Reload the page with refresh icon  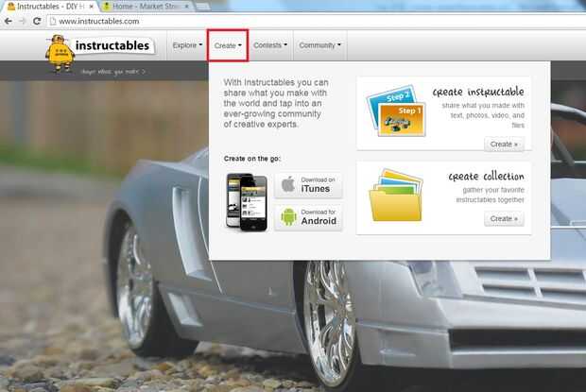(x=37, y=22)
